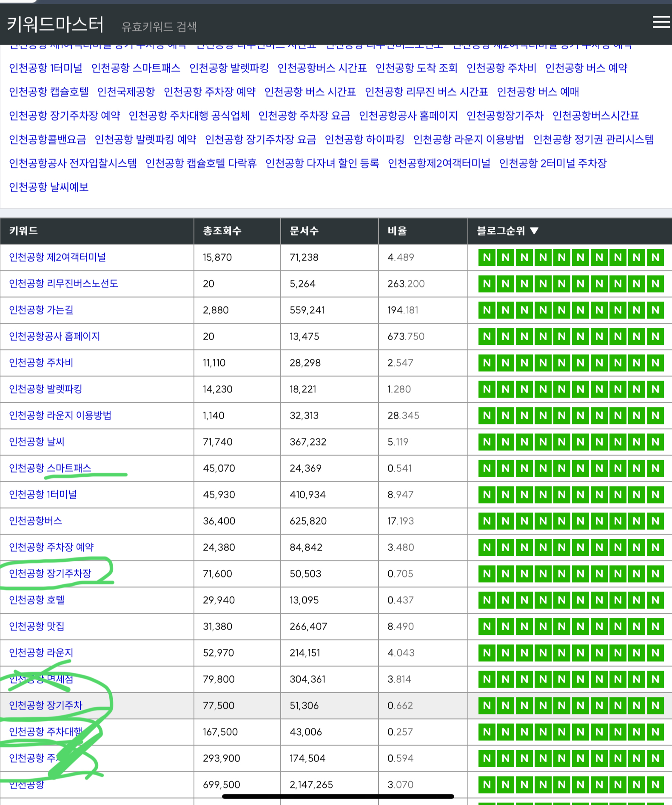This screenshot has height=805, width=672.
Task: Select related keyword 인천공항 리무진 버스 시간표
Action: pos(427,92)
